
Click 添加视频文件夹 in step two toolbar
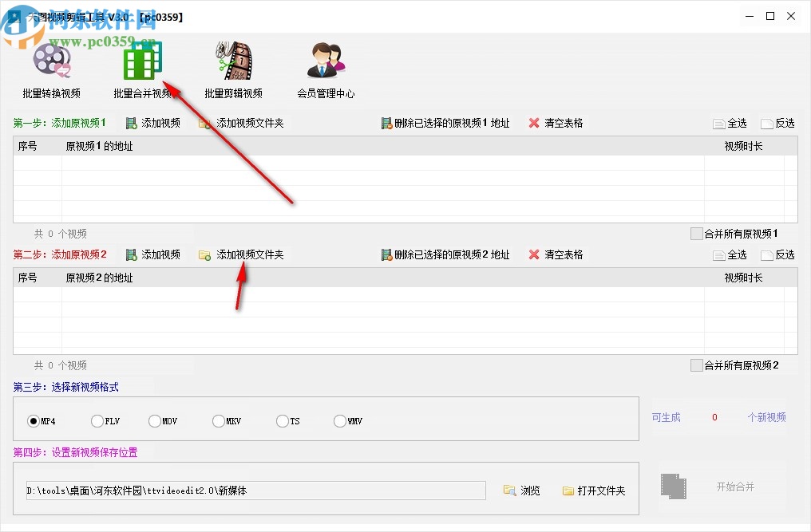click(x=241, y=254)
